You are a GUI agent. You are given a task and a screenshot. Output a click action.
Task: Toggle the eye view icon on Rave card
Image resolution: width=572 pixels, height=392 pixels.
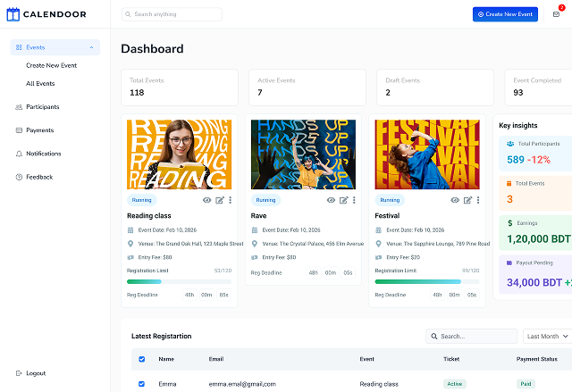[331, 200]
